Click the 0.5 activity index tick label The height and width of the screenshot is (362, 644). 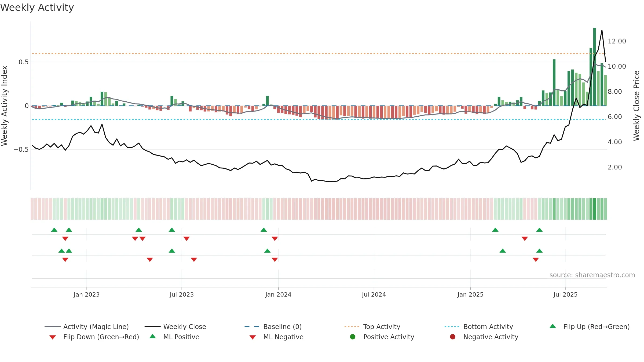tap(23, 62)
